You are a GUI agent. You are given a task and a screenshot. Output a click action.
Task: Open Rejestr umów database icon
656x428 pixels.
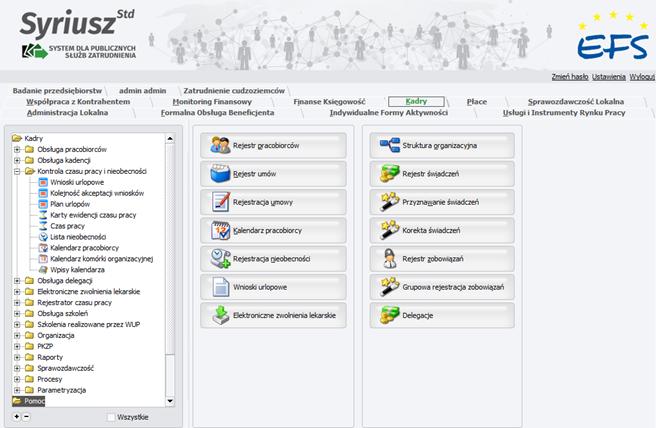[220, 174]
